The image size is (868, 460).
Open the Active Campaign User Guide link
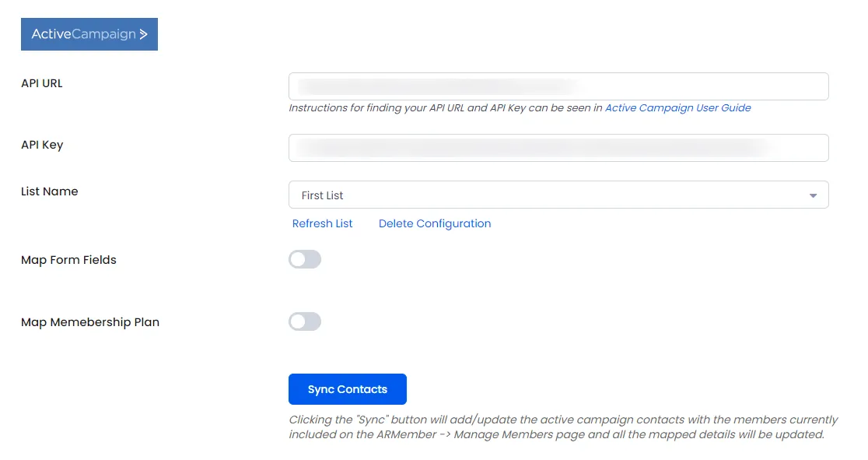[677, 108]
